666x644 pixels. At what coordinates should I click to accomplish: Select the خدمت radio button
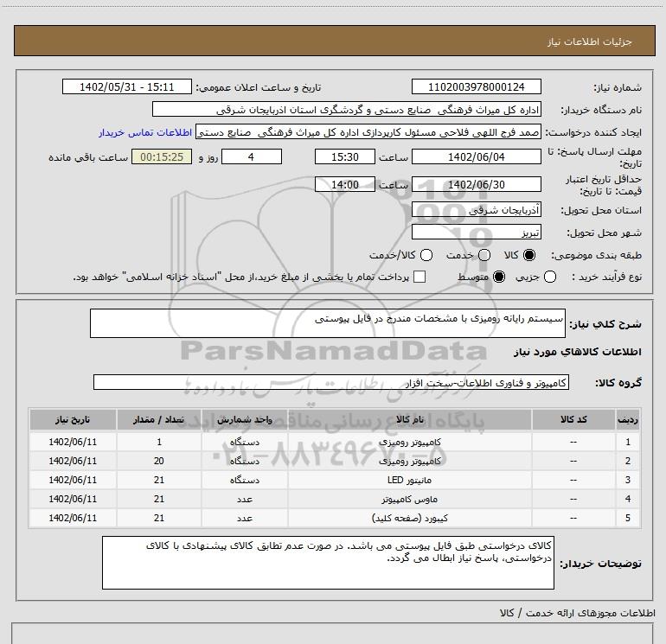484,255
